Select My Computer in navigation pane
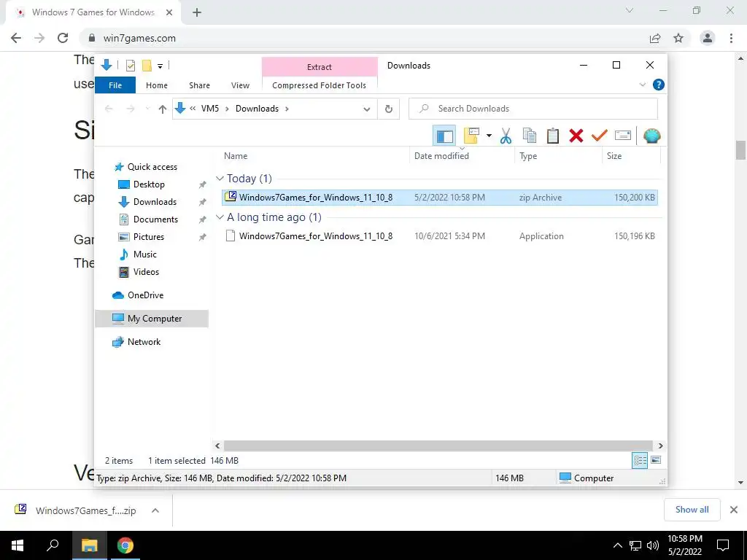The image size is (747, 560). pyautogui.click(x=152, y=319)
